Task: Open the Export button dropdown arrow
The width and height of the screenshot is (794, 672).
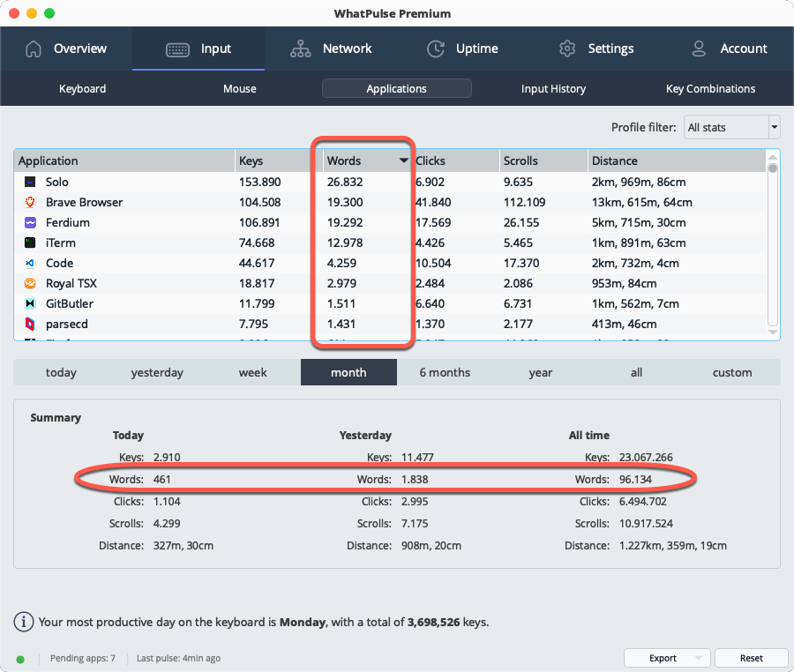Action: tap(699, 658)
